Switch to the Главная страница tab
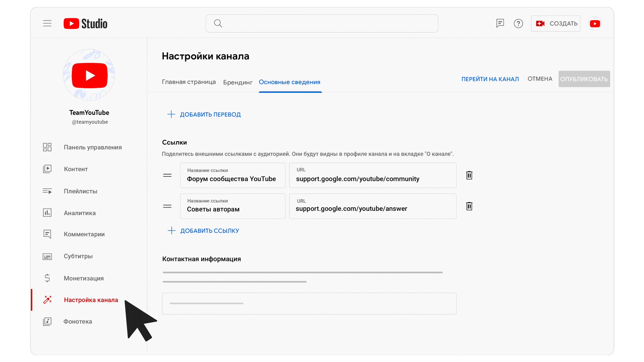The width and height of the screenshot is (644, 362). coord(189,82)
